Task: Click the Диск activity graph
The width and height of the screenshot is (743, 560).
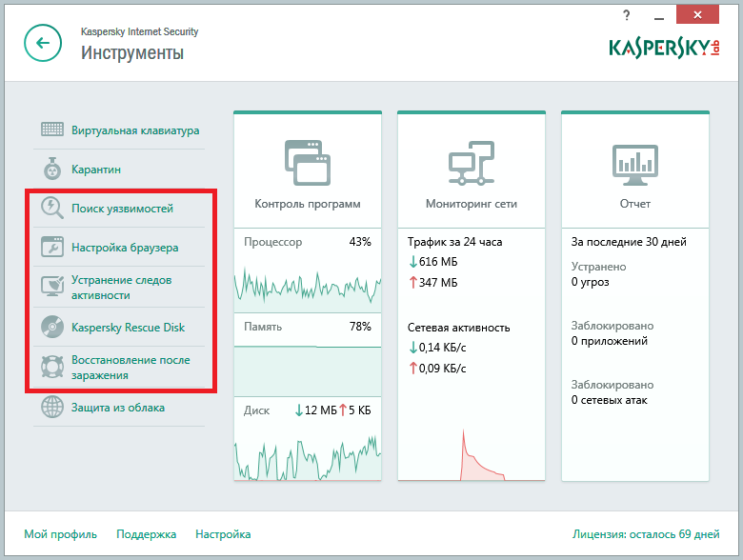Action: [x=308, y=457]
